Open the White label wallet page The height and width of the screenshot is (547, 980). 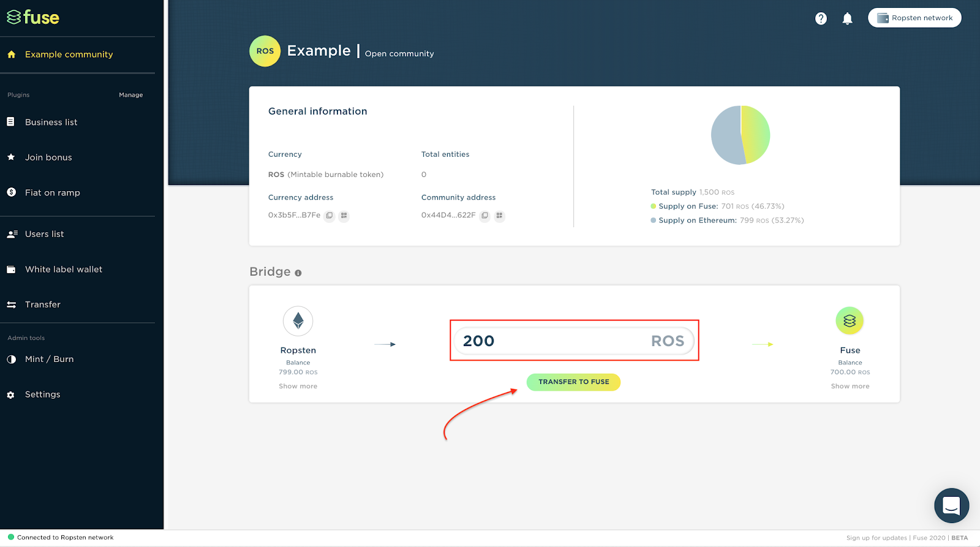[x=64, y=270]
